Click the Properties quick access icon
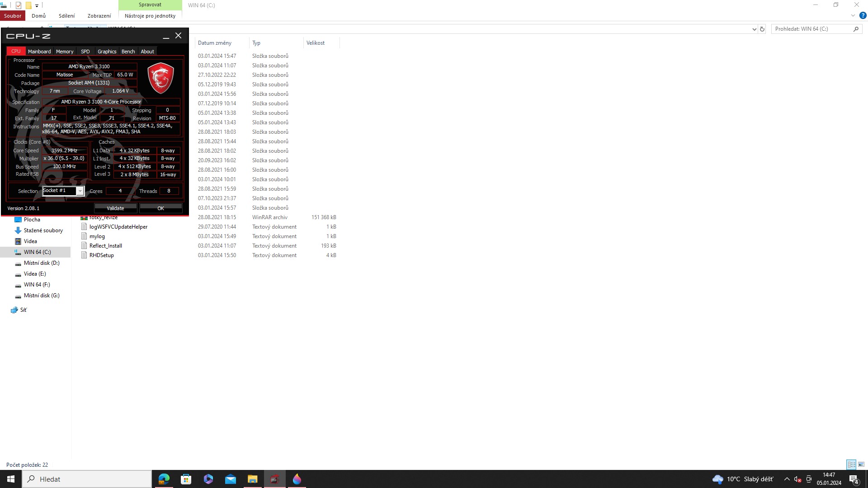This screenshot has height=488, width=868. pos(19,5)
